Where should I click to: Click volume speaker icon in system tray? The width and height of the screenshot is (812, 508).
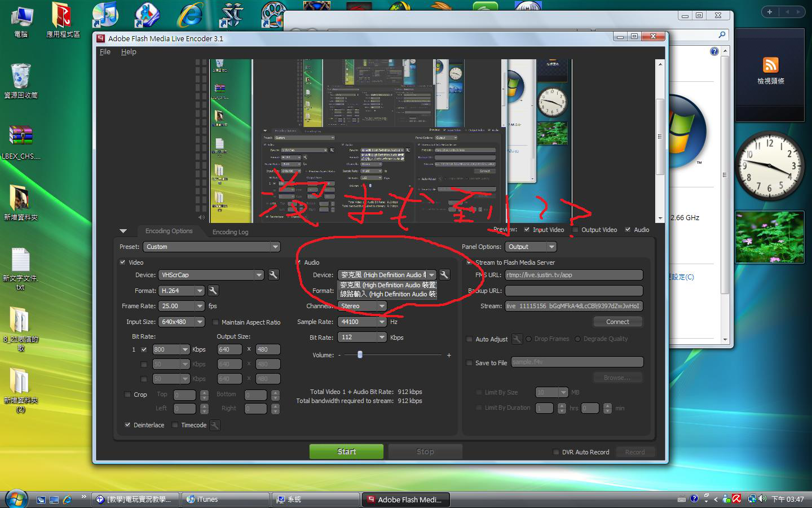762,499
